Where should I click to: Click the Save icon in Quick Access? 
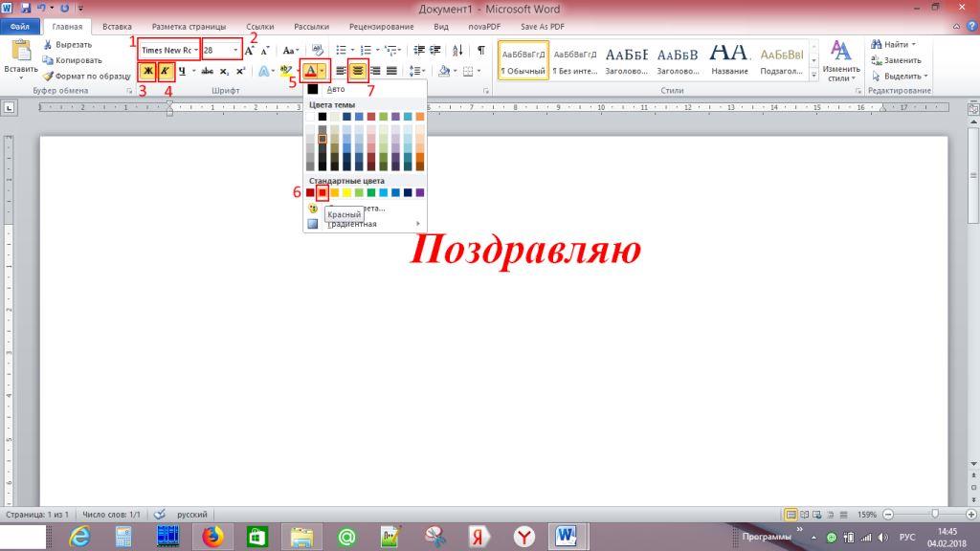click(x=26, y=8)
